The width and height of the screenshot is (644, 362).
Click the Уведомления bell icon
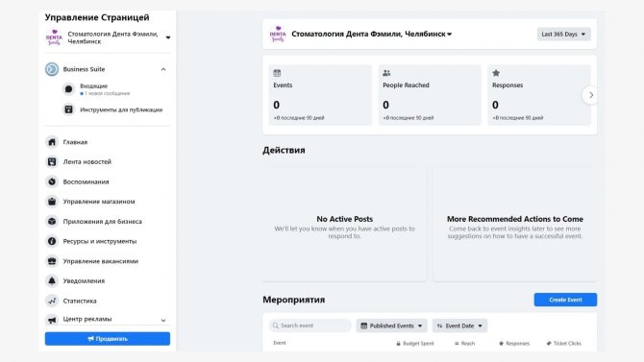pyautogui.click(x=52, y=280)
